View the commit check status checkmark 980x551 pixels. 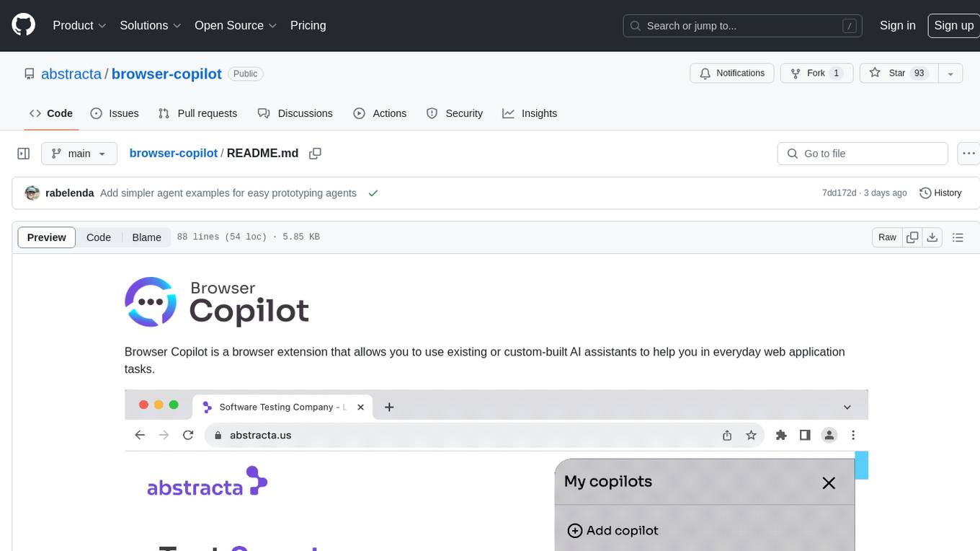click(373, 193)
